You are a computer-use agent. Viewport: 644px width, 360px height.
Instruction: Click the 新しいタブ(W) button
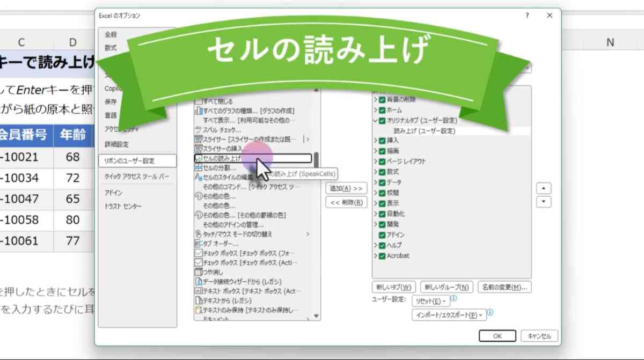pyautogui.click(x=394, y=287)
